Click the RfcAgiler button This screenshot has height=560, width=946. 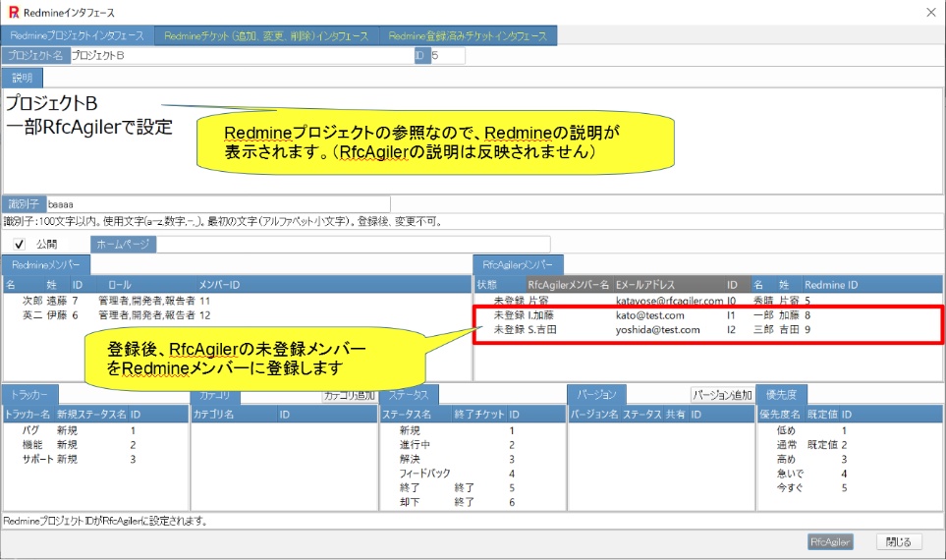[830, 542]
